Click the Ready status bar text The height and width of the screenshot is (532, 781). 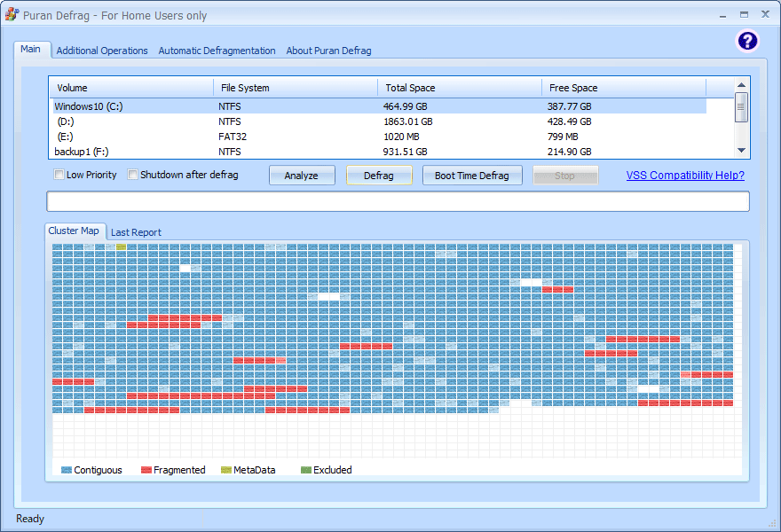point(30,519)
